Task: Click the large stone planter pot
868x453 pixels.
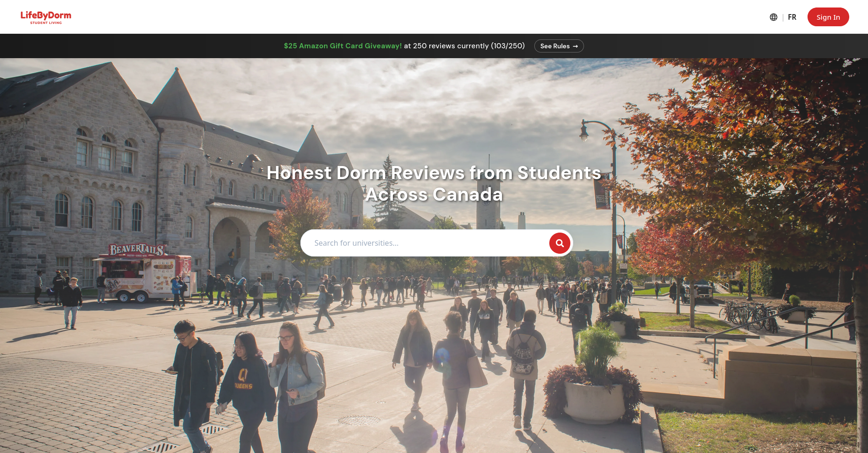Action: tap(594, 399)
